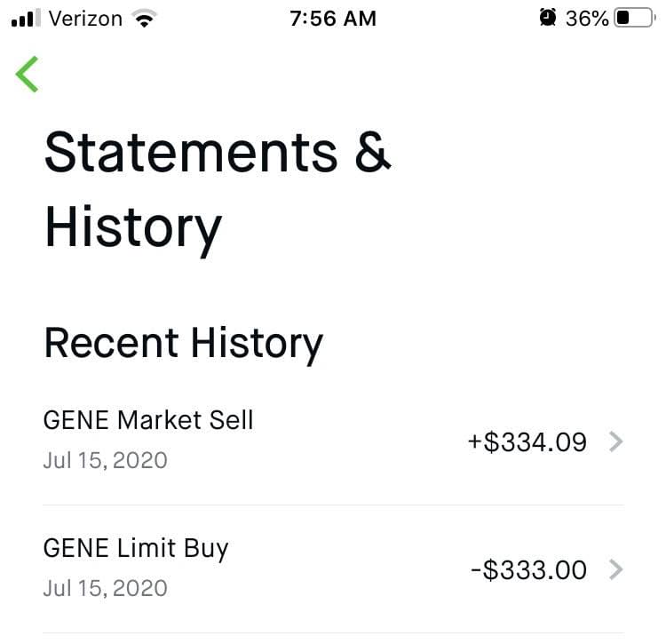The height and width of the screenshot is (644, 666).
Task: Tap the Wi-Fi icon in status bar
Action: pos(140,18)
